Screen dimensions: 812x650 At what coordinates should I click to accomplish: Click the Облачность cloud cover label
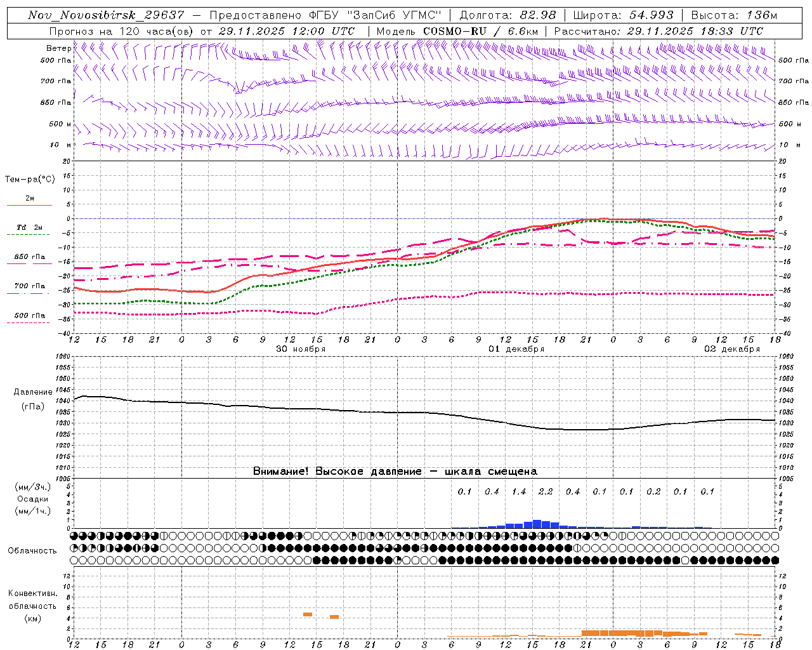click(32, 550)
